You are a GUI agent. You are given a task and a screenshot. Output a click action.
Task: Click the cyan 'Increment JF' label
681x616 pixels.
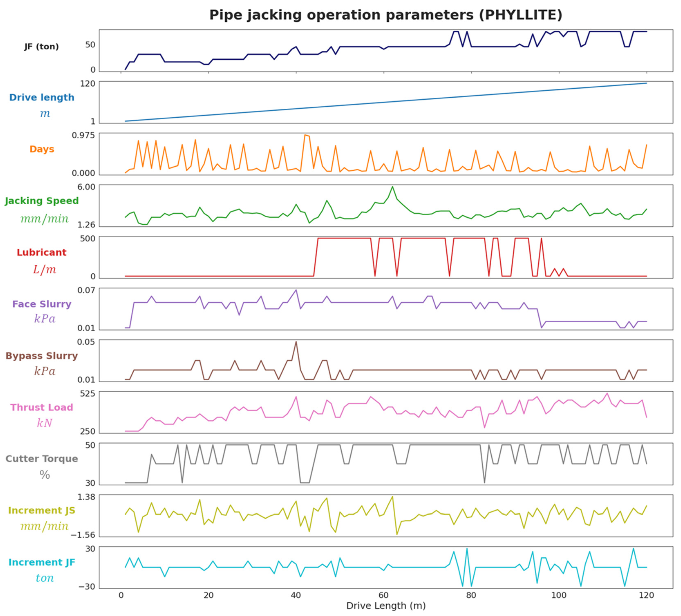pyautogui.click(x=41, y=562)
